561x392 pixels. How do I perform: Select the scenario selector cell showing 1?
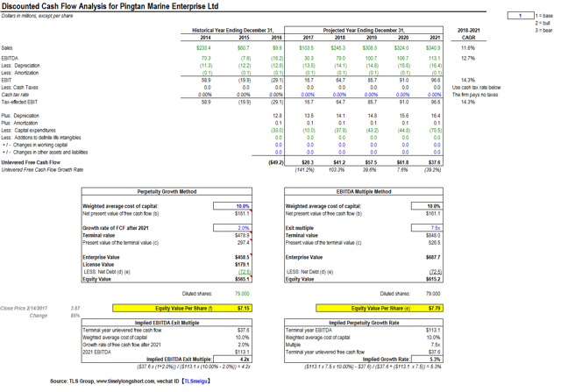[x=521, y=16]
